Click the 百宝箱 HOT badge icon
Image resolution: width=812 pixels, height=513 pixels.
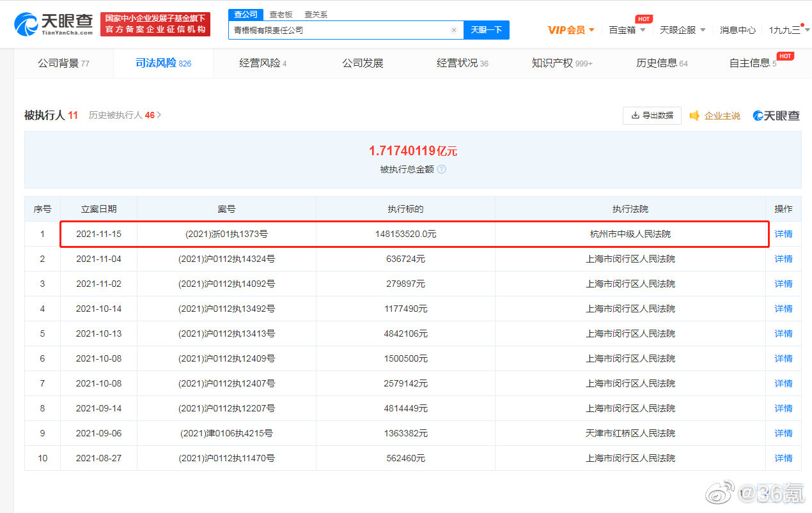[643, 20]
